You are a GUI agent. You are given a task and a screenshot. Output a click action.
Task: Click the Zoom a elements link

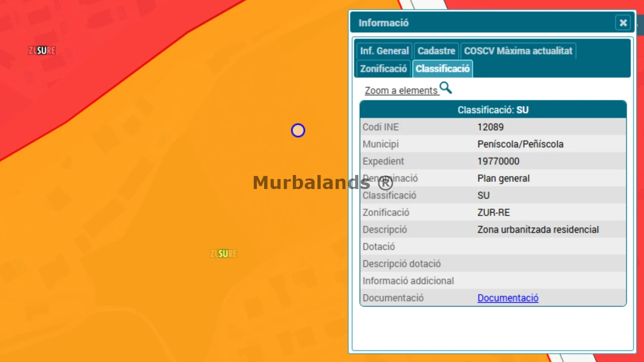[x=401, y=90]
